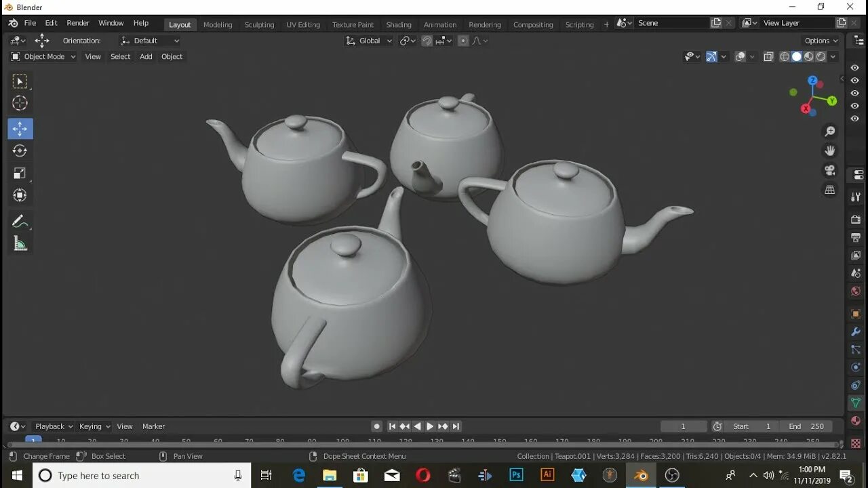The height and width of the screenshot is (488, 868).
Task: Open the viewport Add menu
Action: [146, 57]
